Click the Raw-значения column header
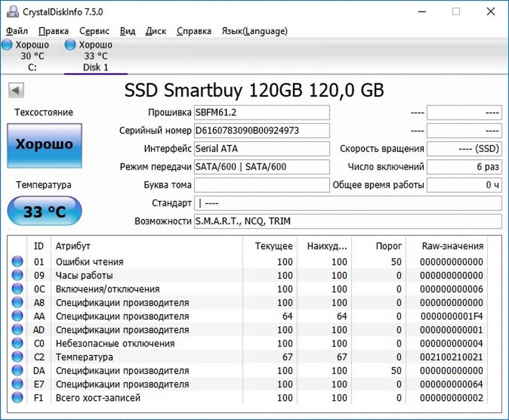This screenshot has width=509, height=420. click(452, 246)
